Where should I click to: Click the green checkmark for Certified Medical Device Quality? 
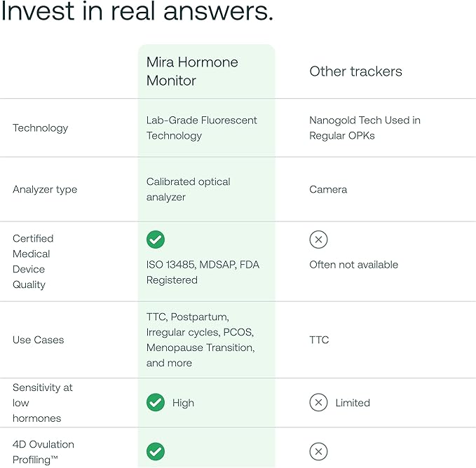(x=156, y=240)
